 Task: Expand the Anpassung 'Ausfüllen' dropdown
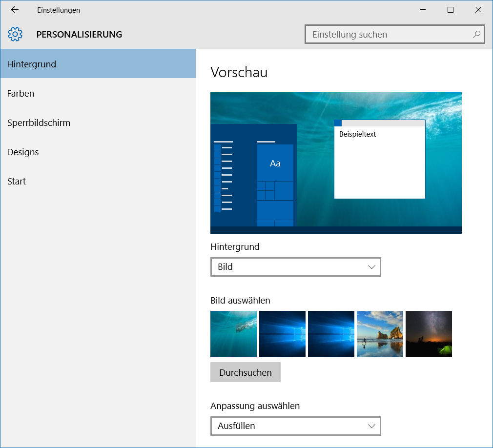pos(295,426)
